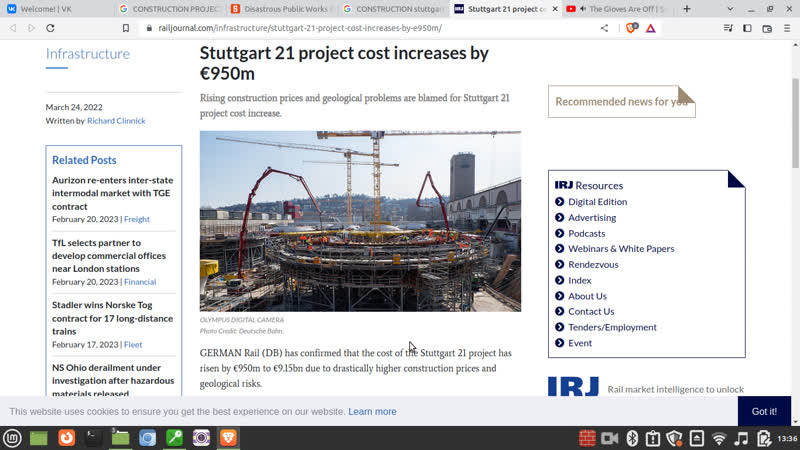
Task: Open TfL selects partner article
Action: (109, 256)
